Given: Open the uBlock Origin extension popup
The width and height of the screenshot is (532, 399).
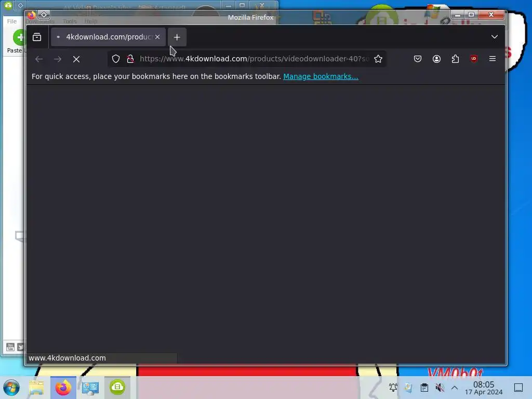Looking at the screenshot, I should tap(474, 59).
